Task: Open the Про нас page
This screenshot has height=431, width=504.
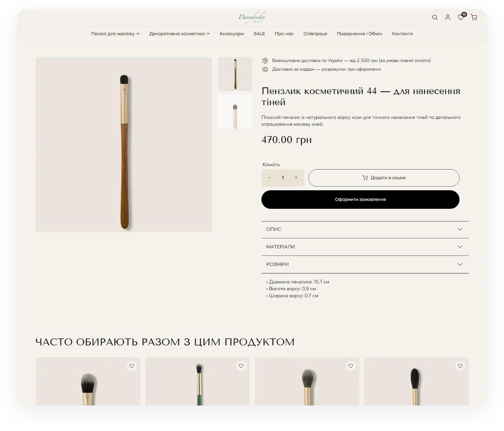Action: 284,34
